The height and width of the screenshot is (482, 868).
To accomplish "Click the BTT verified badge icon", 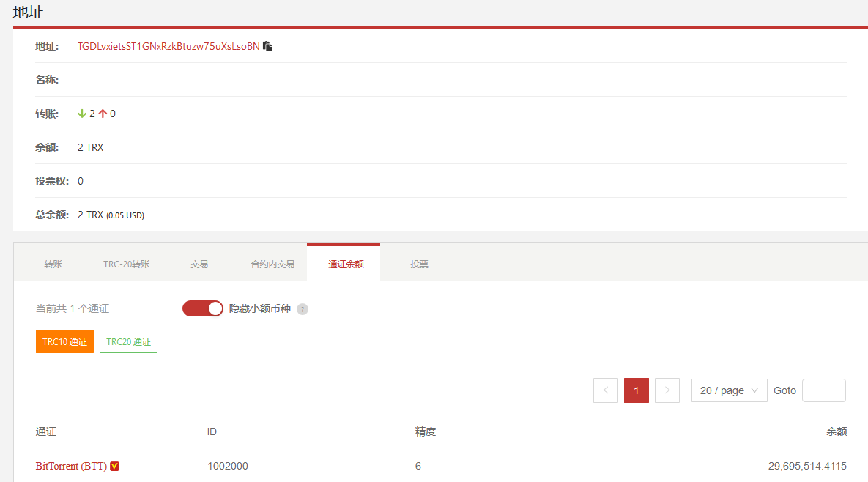I will point(114,467).
